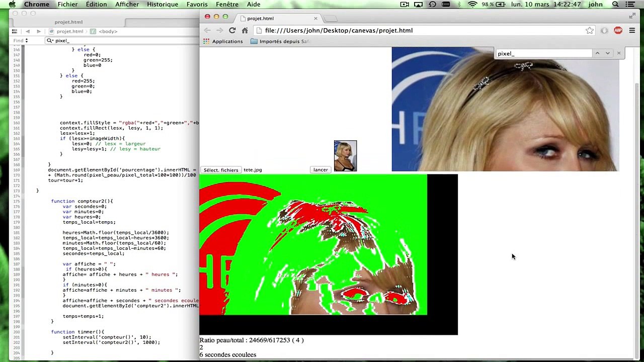
Task: Jump to next find match in Chrome
Action: tap(608, 53)
